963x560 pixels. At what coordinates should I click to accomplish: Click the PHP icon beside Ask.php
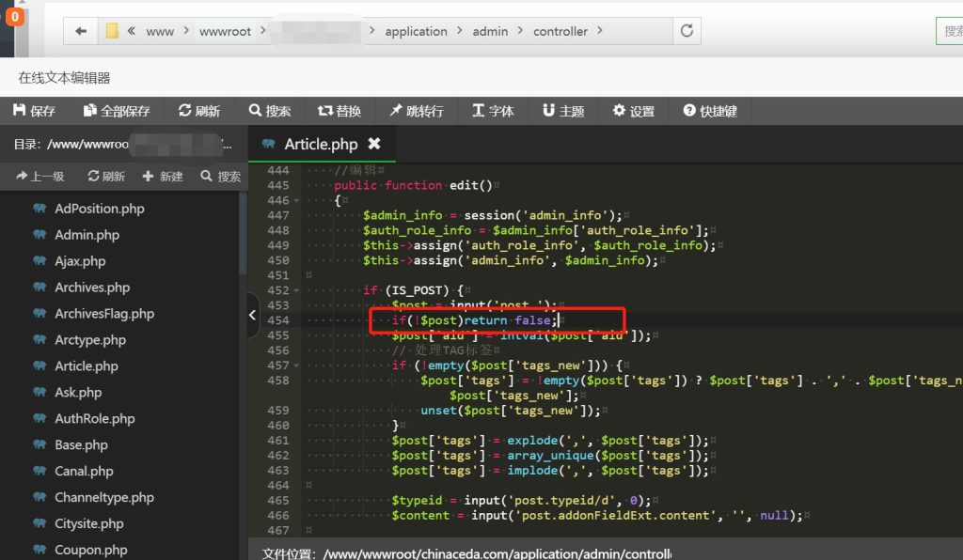click(x=39, y=392)
